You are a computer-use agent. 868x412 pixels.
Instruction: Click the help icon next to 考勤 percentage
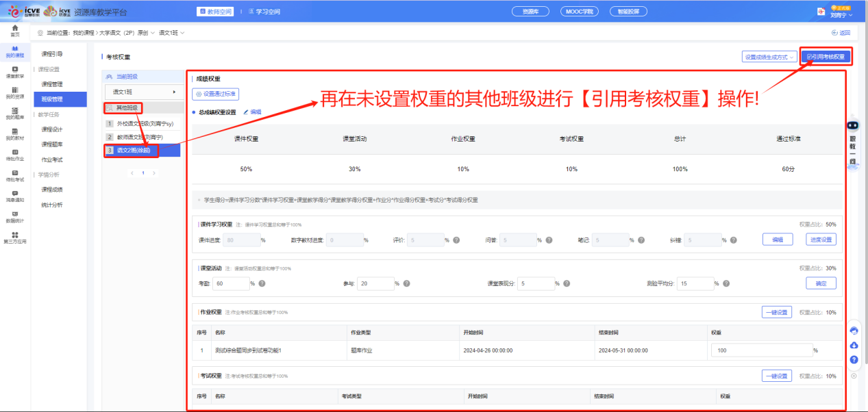tap(262, 283)
